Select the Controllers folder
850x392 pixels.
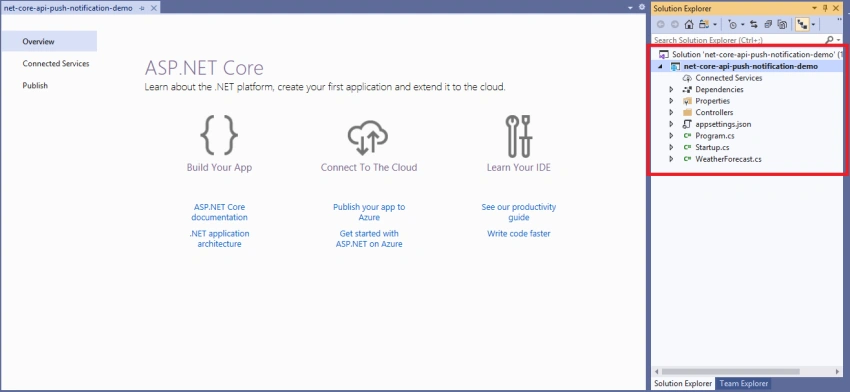pos(714,113)
